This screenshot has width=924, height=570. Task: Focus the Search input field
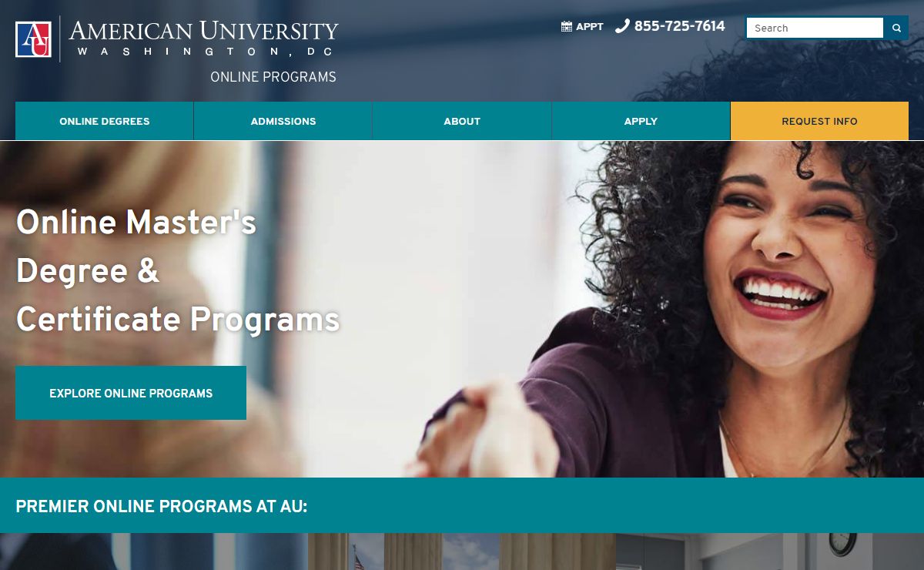[x=815, y=28]
